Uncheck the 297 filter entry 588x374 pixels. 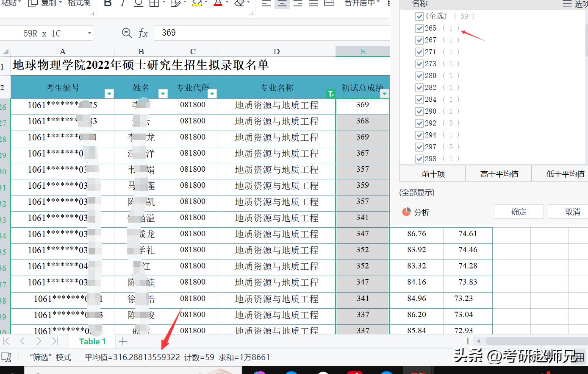tap(419, 147)
